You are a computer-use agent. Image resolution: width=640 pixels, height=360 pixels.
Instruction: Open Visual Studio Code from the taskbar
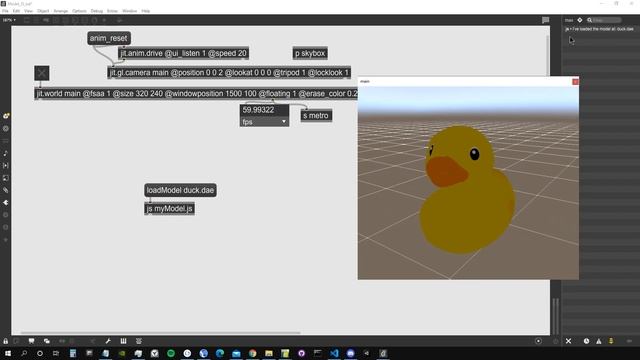[334, 353]
